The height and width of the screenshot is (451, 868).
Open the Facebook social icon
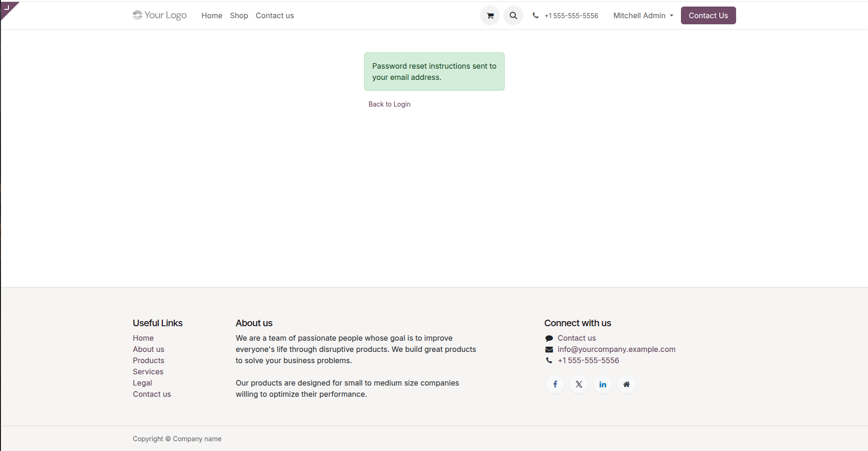point(555,384)
